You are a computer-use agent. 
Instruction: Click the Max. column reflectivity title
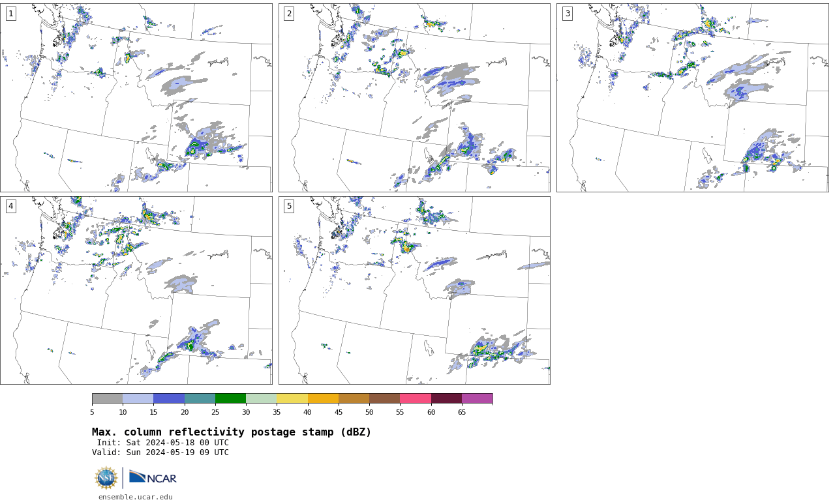click(232, 432)
